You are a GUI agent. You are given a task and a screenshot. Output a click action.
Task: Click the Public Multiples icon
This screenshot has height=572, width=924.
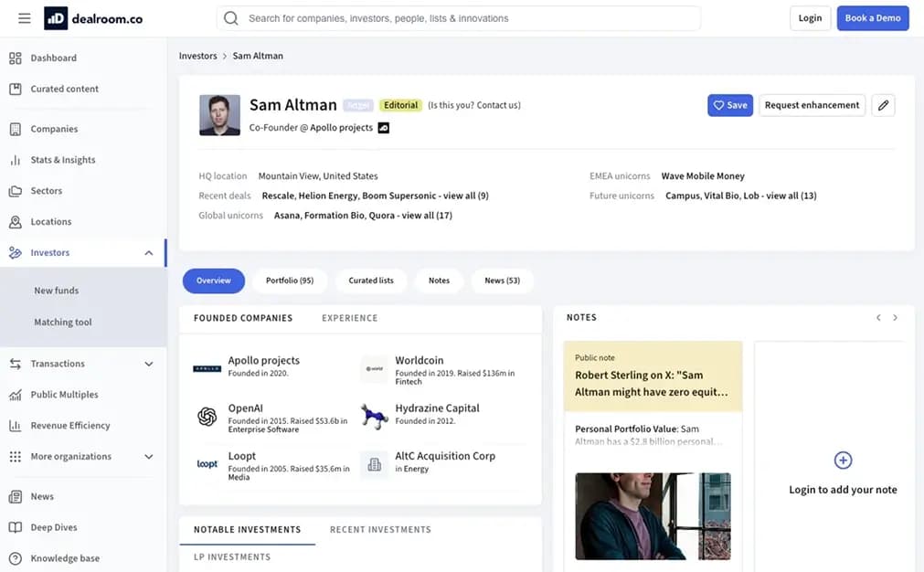16,395
